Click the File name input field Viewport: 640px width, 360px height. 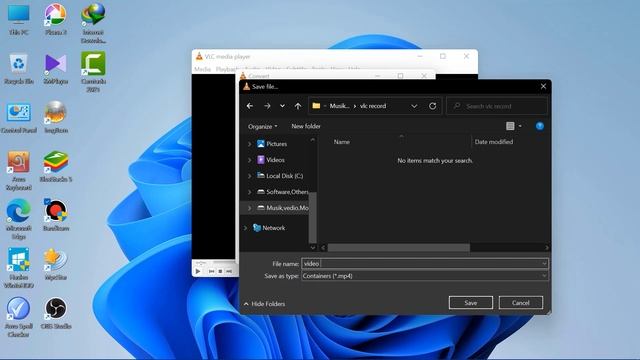coord(421,264)
